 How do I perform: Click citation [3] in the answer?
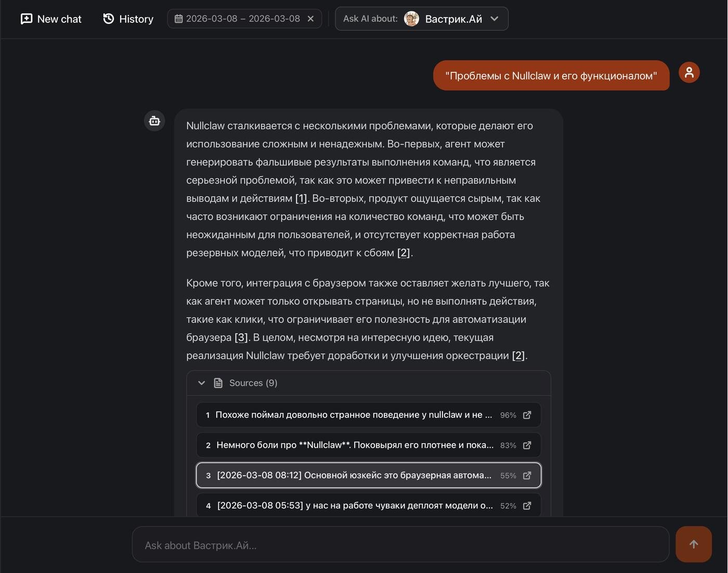point(241,337)
